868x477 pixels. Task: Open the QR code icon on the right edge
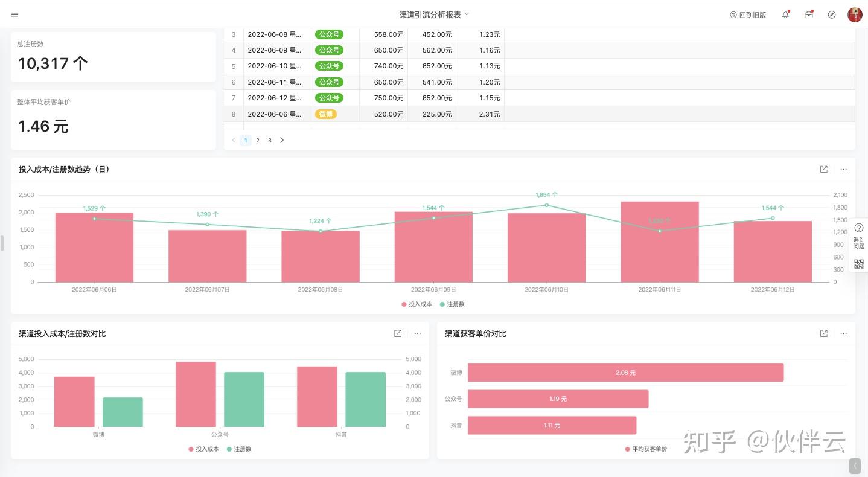coord(859,264)
